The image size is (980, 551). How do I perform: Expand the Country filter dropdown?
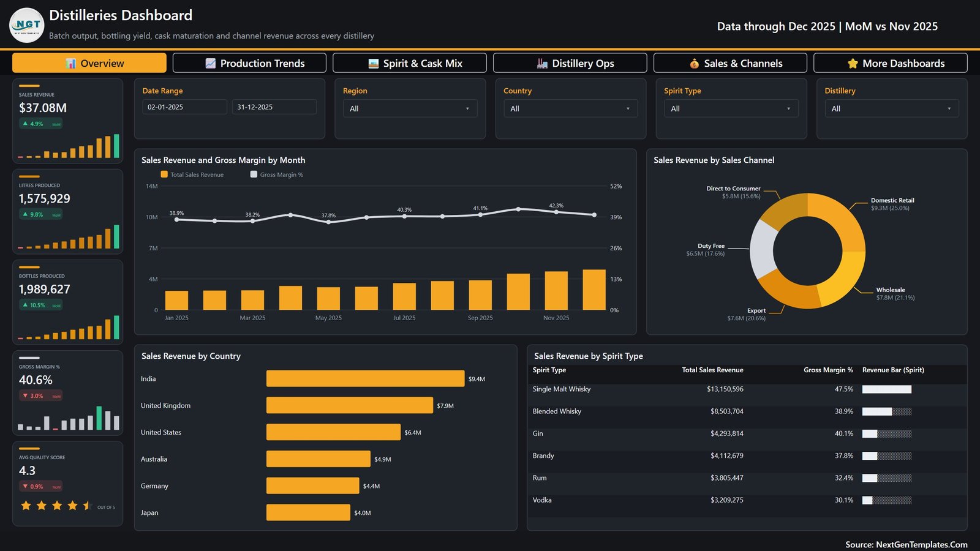(570, 108)
